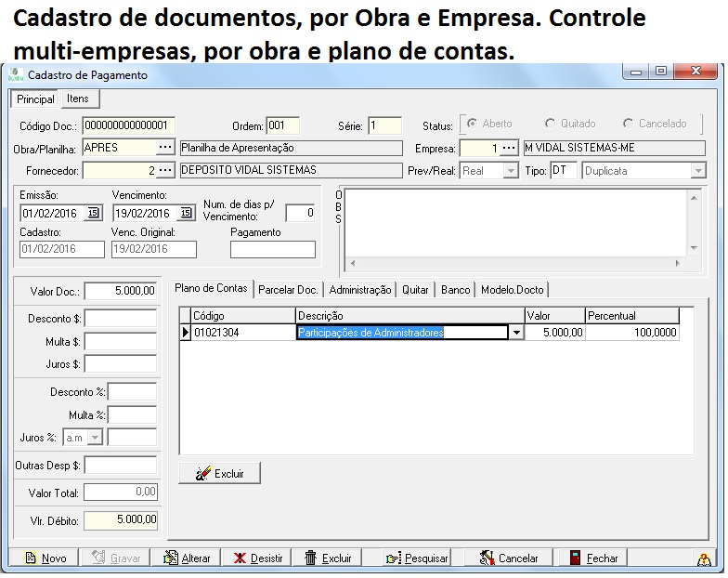Click the Valor Doc. input field
Screen dimensions: 728x578
[x=121, y=291]
